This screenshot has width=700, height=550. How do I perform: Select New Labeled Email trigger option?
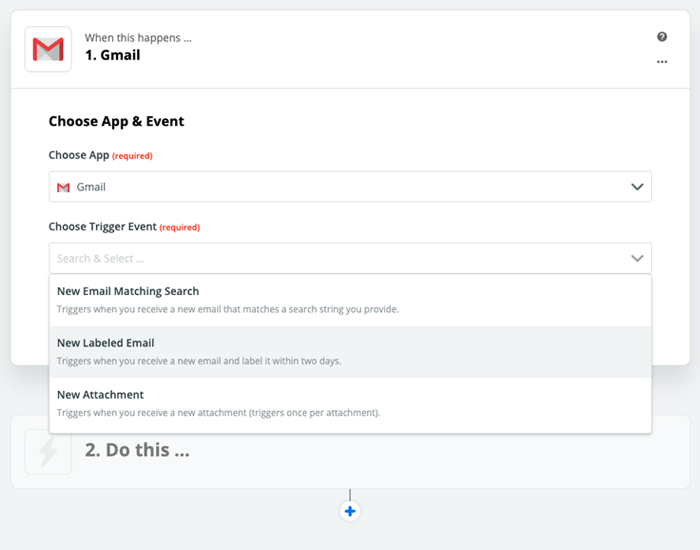pos(350,352)
